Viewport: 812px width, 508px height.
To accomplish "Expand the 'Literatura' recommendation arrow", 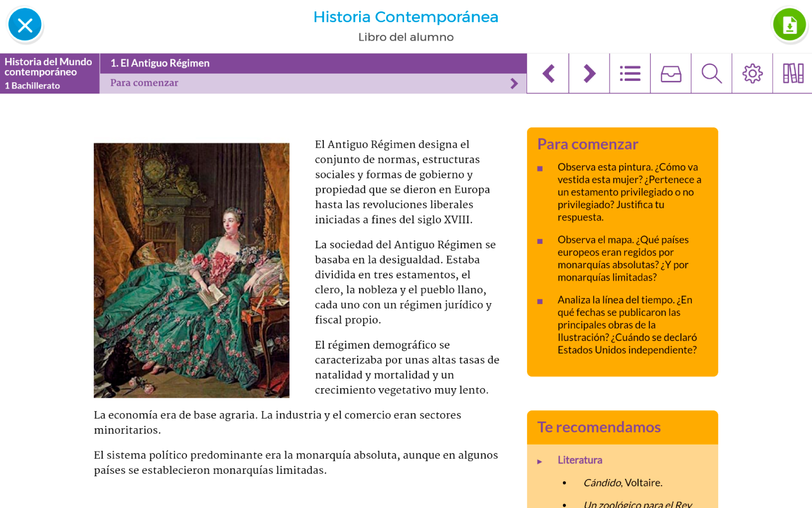I will tap(540, 461).
